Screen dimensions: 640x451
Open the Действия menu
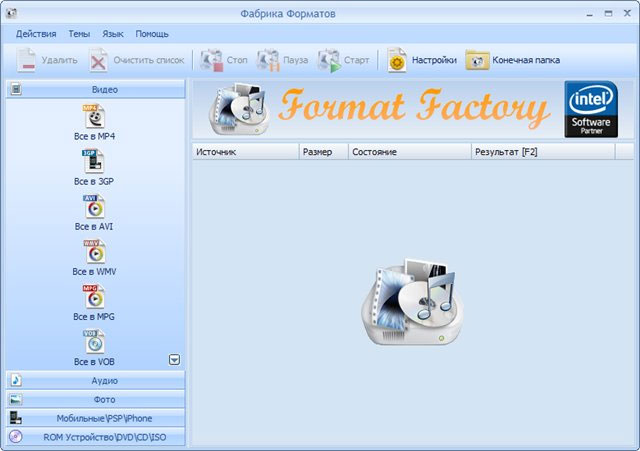36,34
